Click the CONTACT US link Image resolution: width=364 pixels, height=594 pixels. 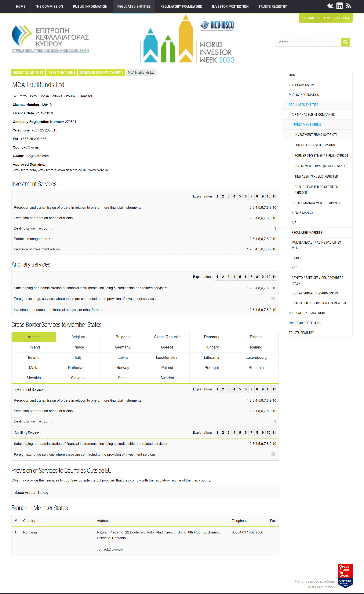(x=311, y=18)
